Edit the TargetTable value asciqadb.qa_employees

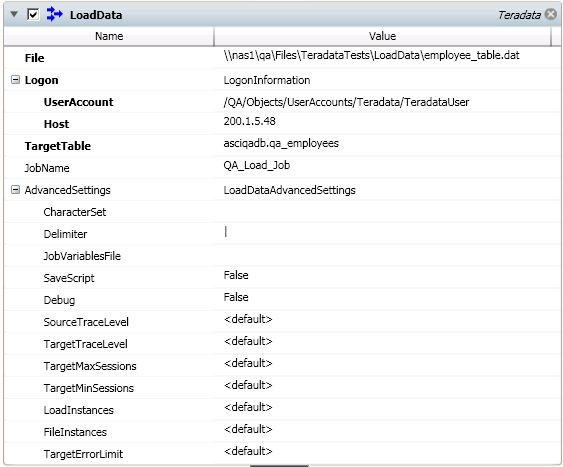click(x=281, y=144)
